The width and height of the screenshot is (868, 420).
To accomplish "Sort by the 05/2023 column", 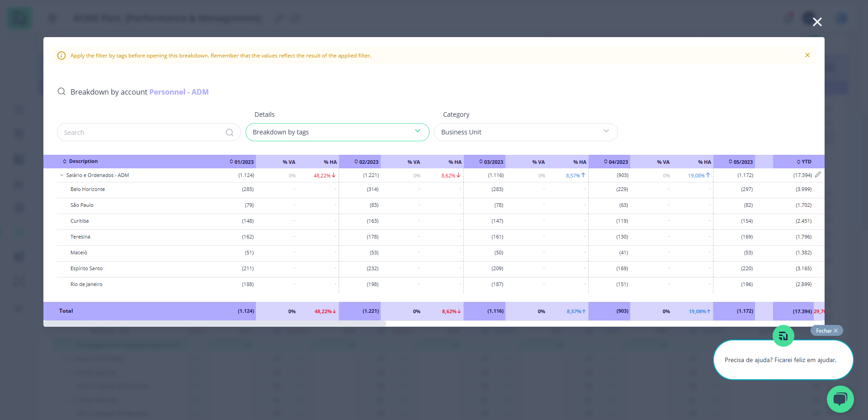I will point(741,162).
